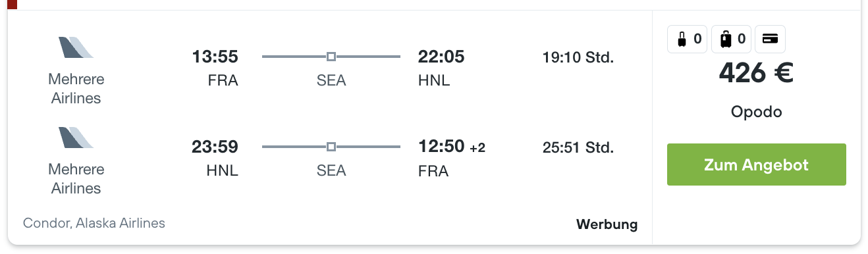Click the return SEA stopover square marker
Screen dimensions: 868x254
pyautogui.click(x=331, y=147)
